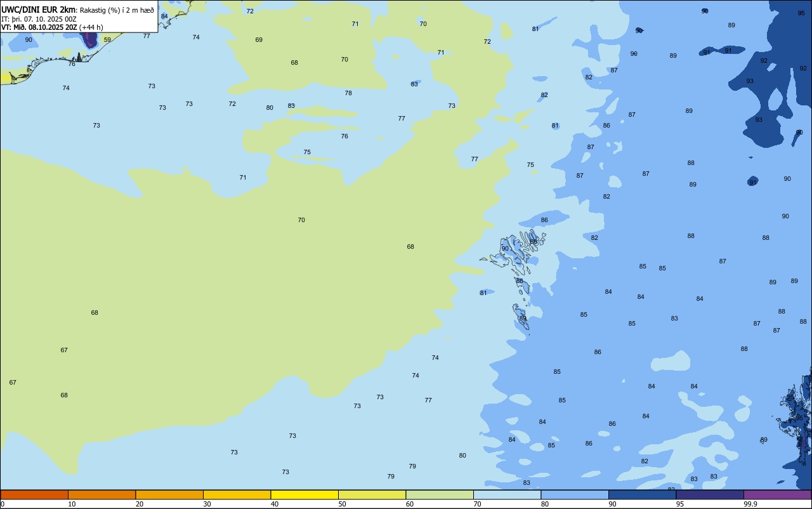812x509 pixels.
Task: Click the '60' legend tick label
Action: [x=410, y=504]
